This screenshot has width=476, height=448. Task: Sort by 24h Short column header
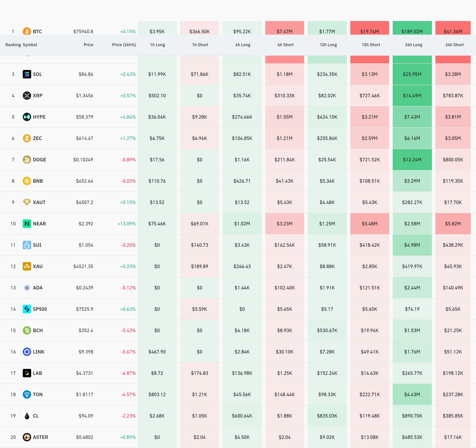(454, 45)
